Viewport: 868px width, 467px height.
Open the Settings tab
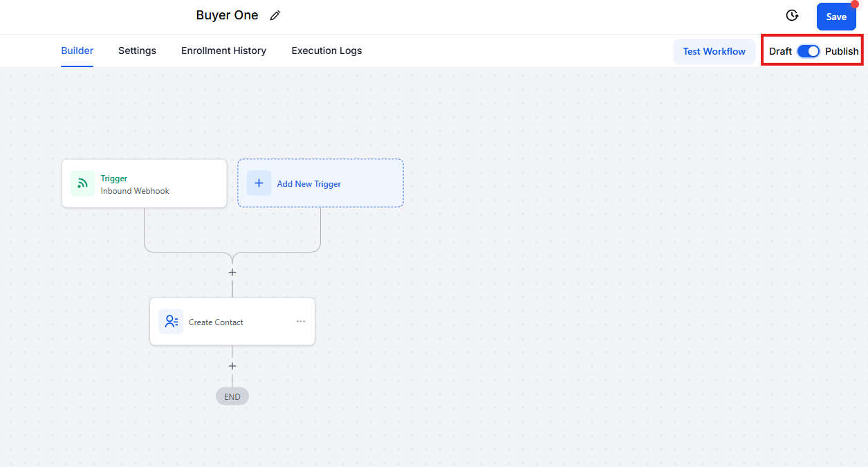click(x=137, y=51)
